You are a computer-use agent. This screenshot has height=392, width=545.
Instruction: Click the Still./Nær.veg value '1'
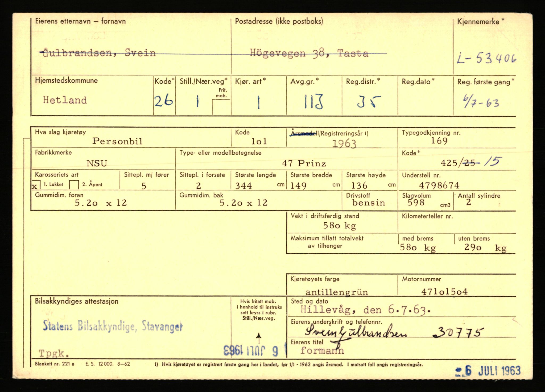[197, 101]
